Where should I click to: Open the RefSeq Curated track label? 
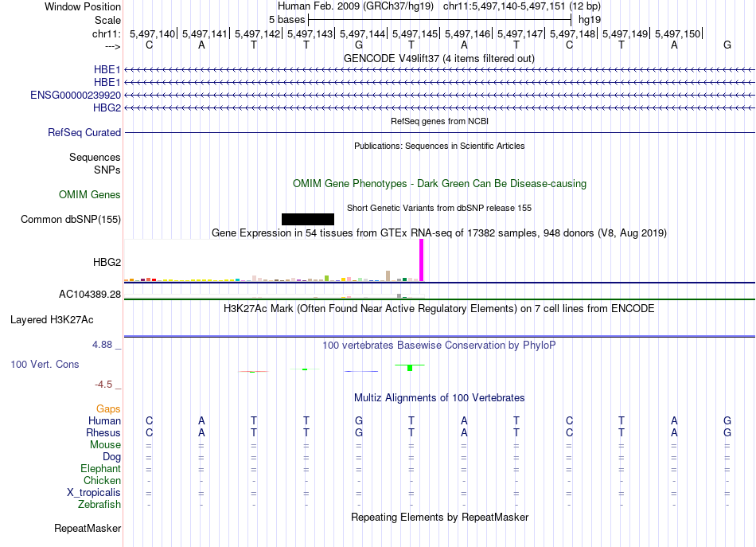pos(84,132)
